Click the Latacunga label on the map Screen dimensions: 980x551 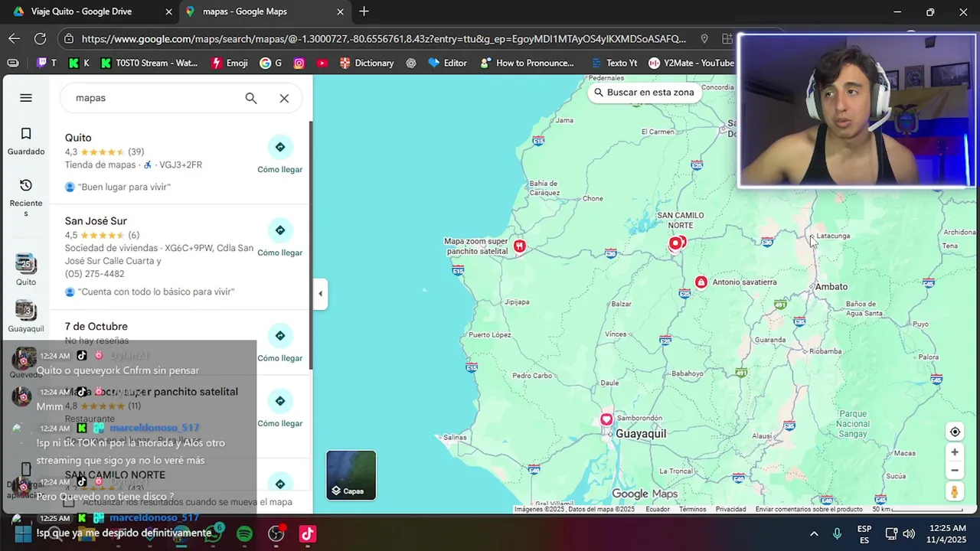[833, 236]
